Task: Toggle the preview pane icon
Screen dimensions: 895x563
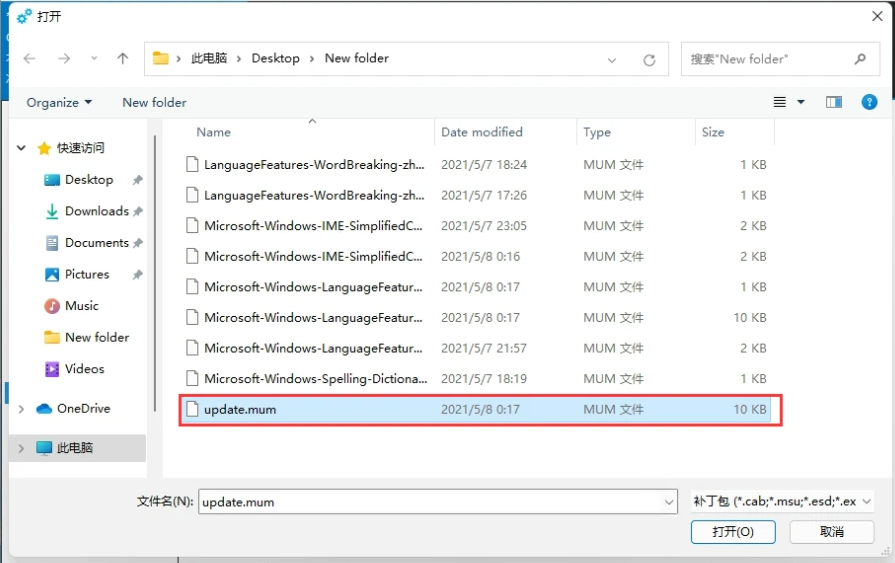Action: tap(834, 102)
